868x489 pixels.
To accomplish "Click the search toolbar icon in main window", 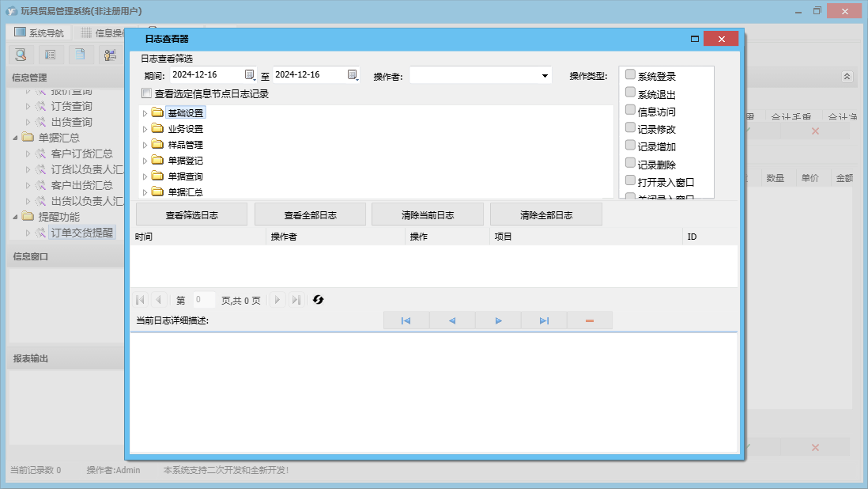I will (x=21, y=55).
